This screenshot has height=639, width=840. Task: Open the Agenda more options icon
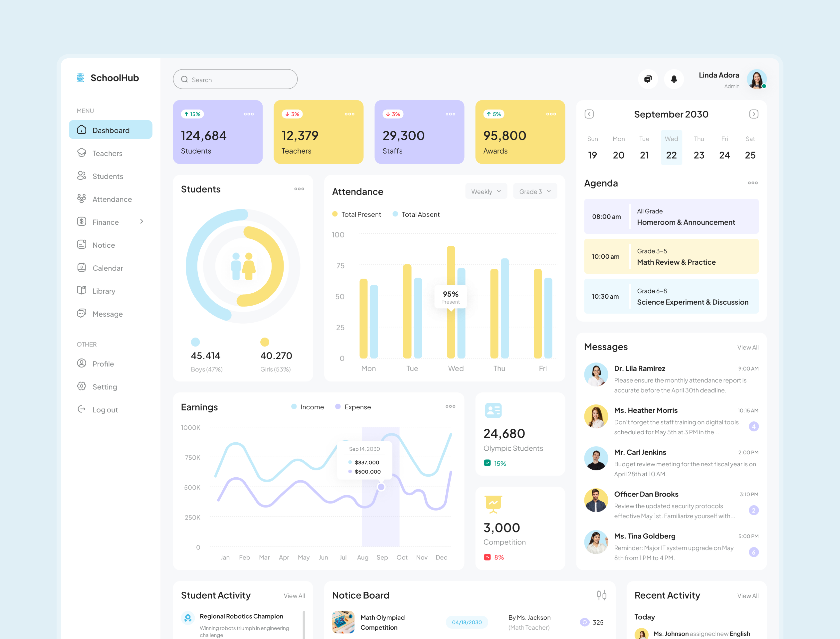(753, 183)
